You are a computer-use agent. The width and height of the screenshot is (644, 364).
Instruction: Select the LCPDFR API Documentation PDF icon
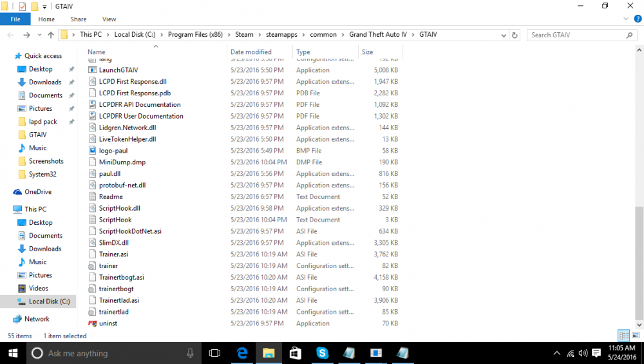tap(92, 104)
